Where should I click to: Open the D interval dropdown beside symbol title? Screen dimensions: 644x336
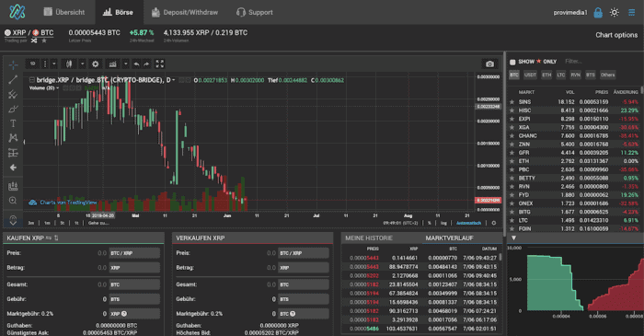[174, 80]
